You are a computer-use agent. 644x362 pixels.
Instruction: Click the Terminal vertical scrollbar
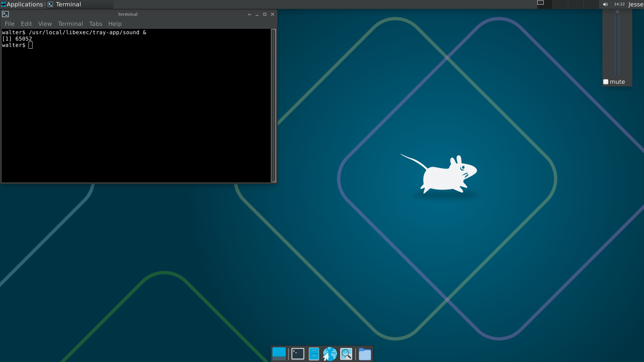click(x=273, y=106)
